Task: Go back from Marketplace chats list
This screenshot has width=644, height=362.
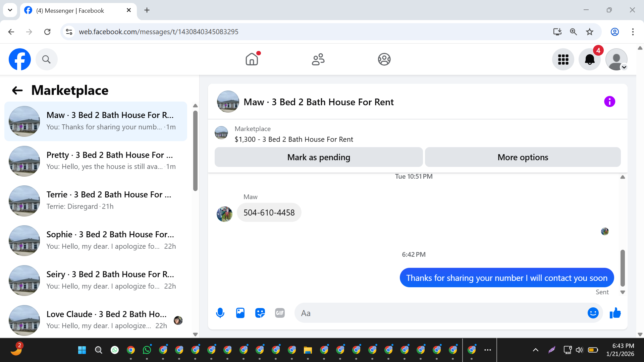Action: [17, 90]
